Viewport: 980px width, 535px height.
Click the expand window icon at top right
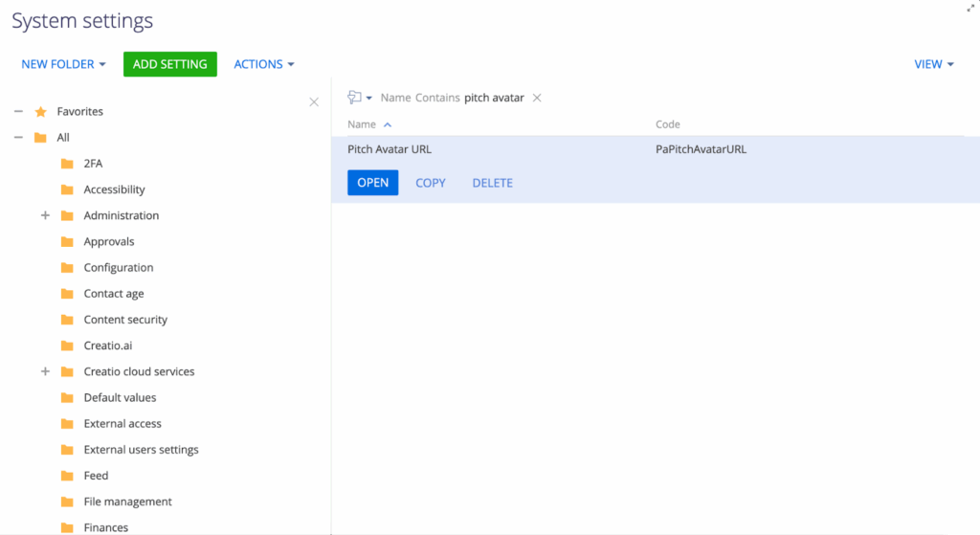point(971,7)
